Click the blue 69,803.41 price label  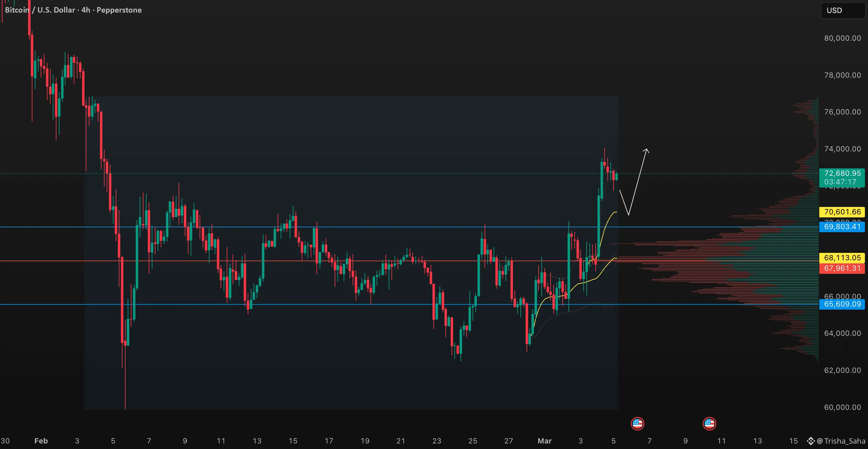[842, 227]
